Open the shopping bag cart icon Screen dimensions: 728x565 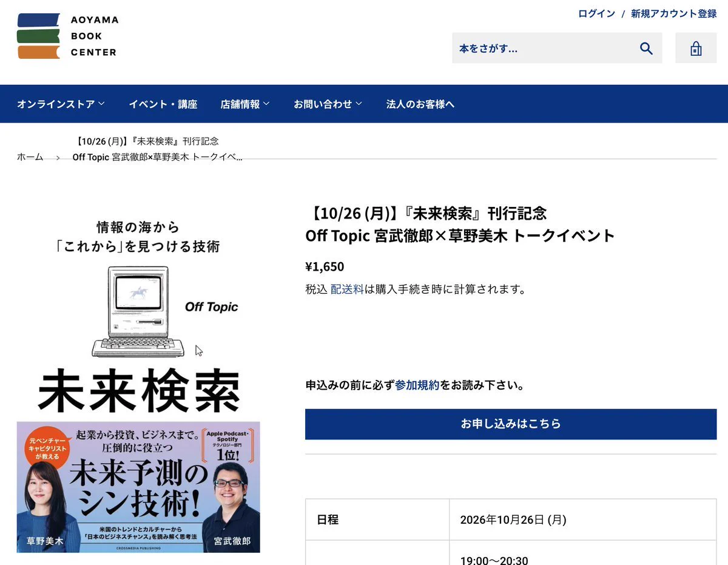pyautogui.click(x=696, y=49)
